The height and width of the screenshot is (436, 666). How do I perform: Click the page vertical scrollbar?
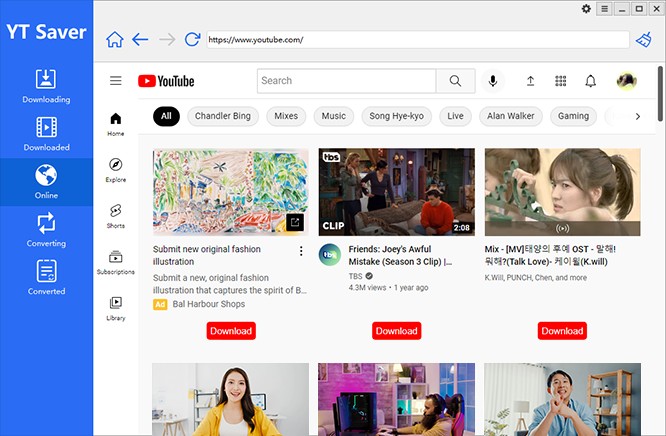pos(660,93)
